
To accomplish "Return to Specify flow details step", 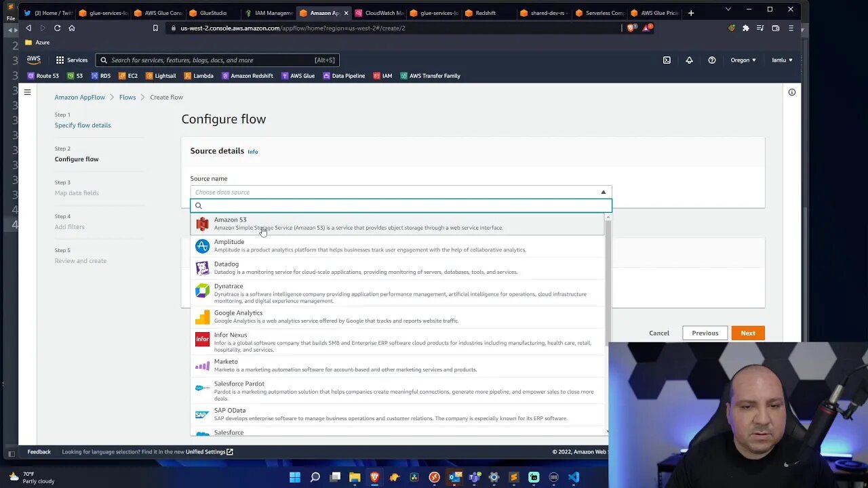I will tap(83, 125).
